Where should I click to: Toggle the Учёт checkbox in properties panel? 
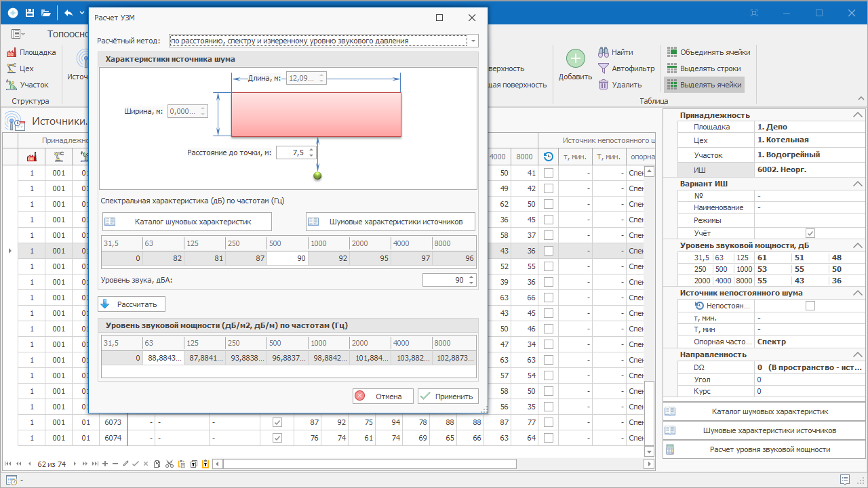point(810,233)
